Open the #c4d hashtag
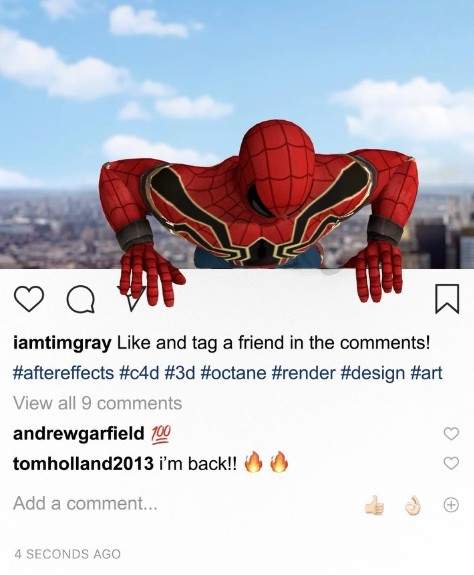Image resolution: width=474 pixels, height=575 pixels. coord(139,373)
